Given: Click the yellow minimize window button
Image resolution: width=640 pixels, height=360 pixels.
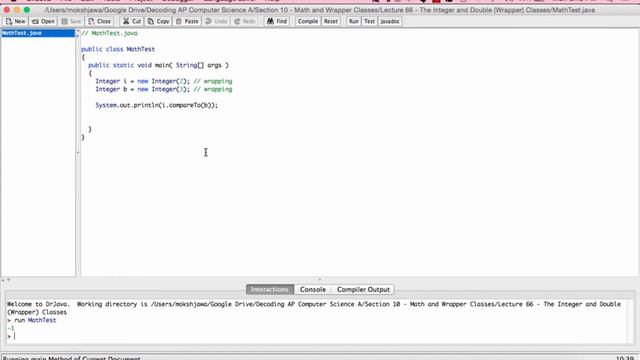Looking at the screenshot, I should (x=17, y=9).
